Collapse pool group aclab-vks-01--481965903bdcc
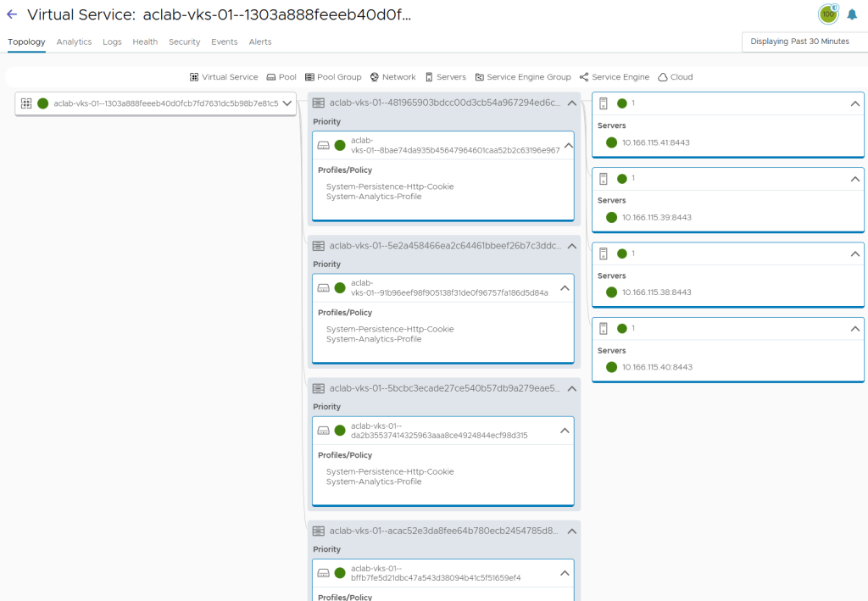 point(571,103)
